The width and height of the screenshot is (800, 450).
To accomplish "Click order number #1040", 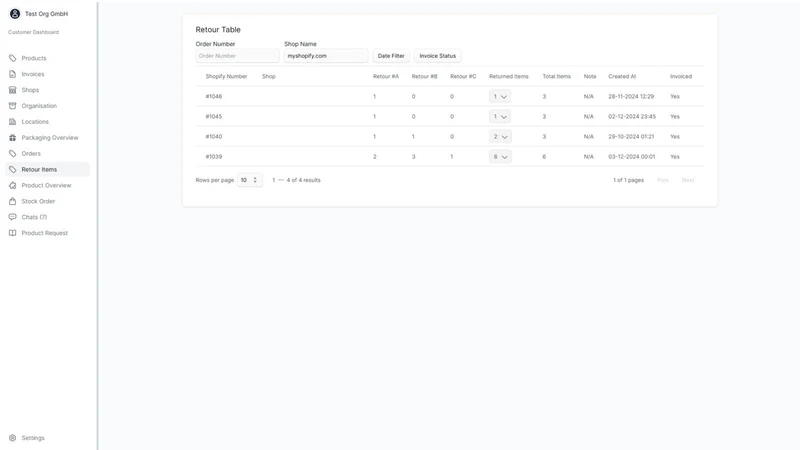I will tap(214, 137).
